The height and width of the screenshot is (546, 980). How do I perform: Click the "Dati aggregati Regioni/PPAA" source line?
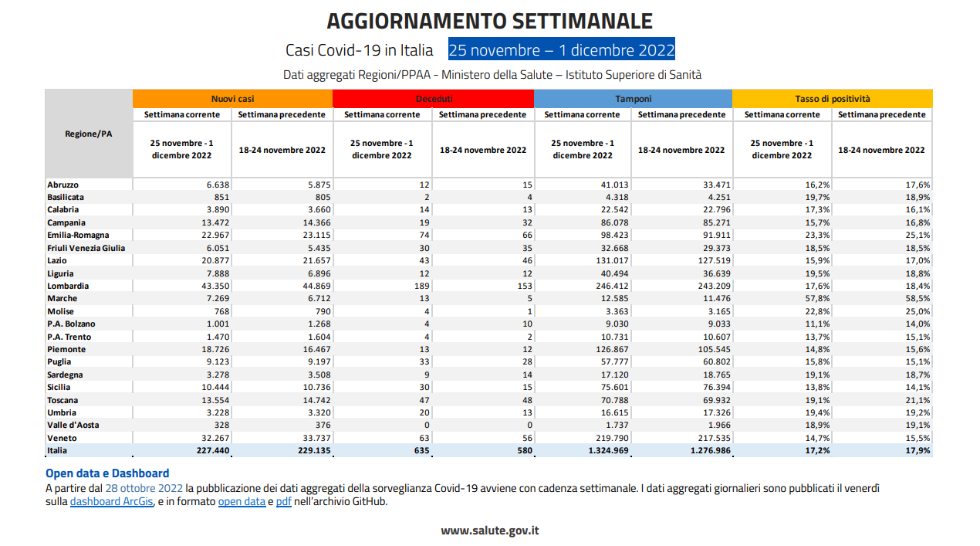[492, 75]
